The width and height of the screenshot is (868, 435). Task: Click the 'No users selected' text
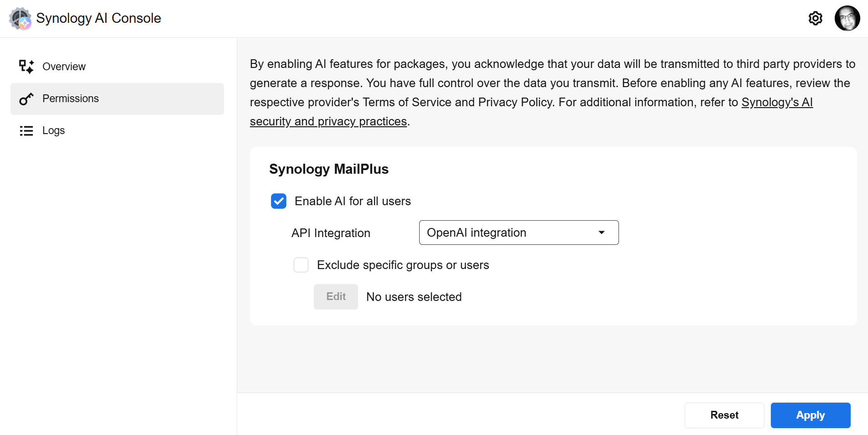point(414,297)
